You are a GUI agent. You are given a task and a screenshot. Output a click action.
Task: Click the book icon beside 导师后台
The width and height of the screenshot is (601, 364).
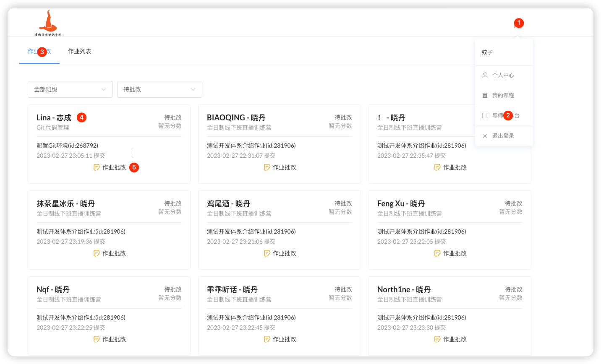click(x=485, y=115)
